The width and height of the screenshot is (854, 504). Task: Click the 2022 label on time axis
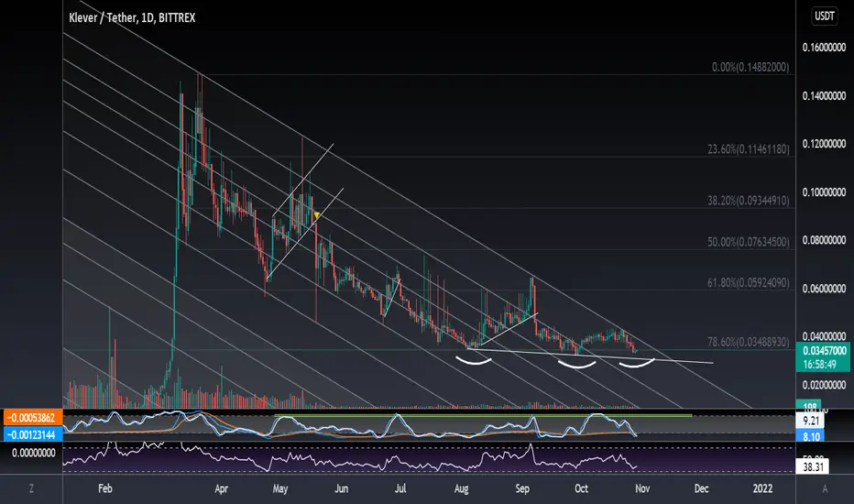pyautogui.click(x=762, y=488)
